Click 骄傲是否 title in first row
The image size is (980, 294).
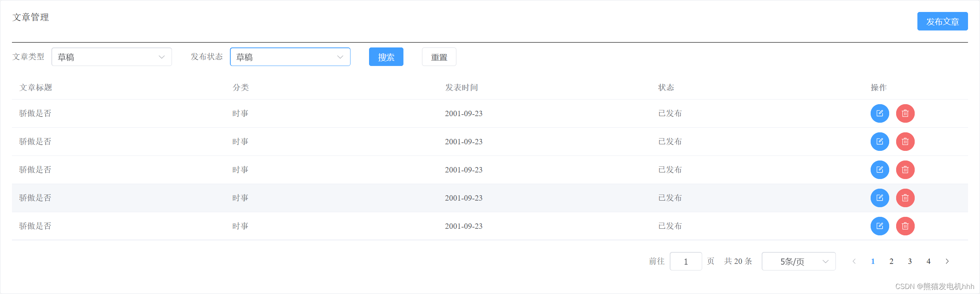[35, 113]
